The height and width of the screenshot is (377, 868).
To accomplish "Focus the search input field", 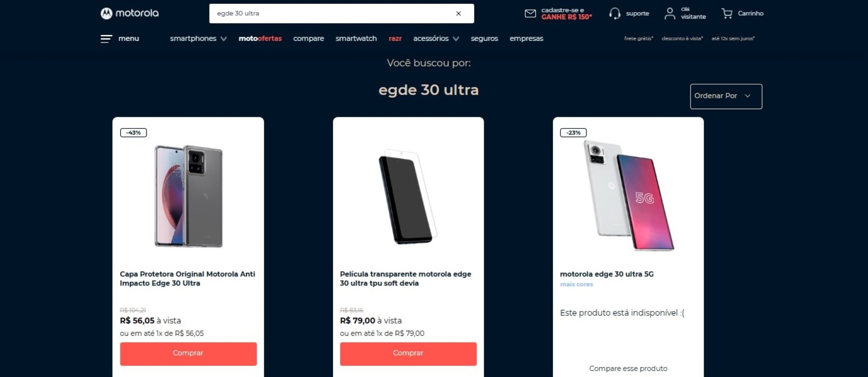I will 332,14.
